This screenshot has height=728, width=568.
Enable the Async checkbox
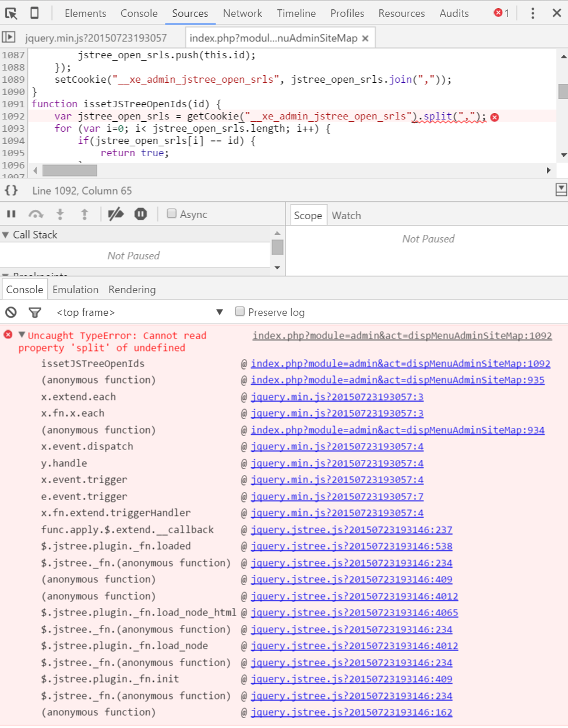[x=172, y=214]
